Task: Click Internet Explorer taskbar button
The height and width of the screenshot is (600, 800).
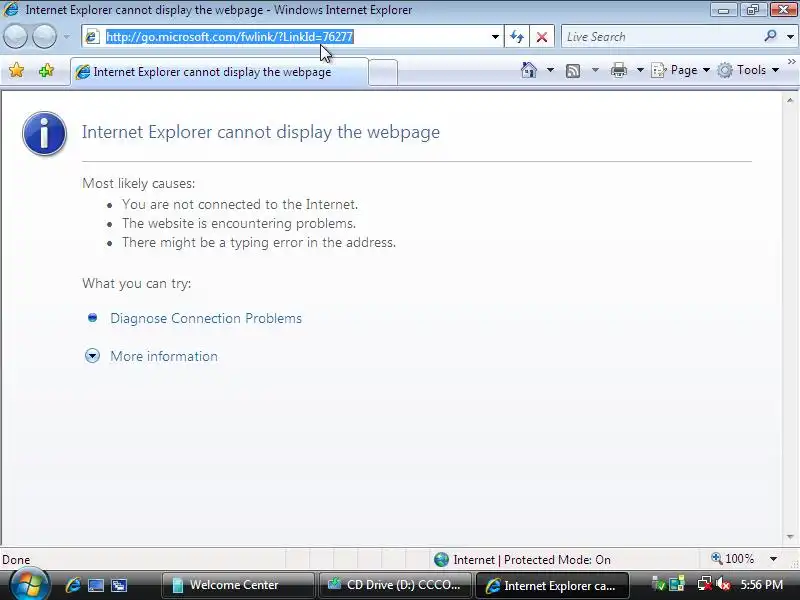Action: [x=552, y=585]
